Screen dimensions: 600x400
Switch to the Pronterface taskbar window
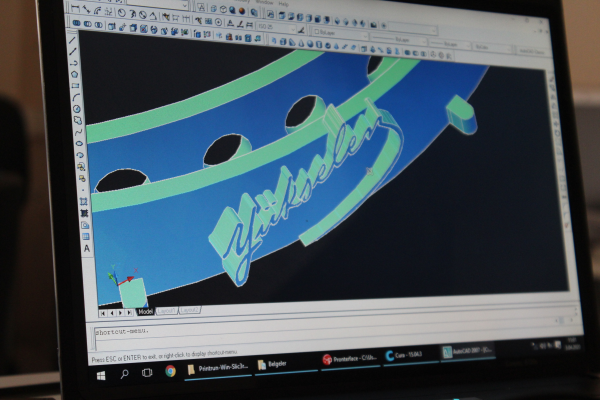click(x=350, y=359)
